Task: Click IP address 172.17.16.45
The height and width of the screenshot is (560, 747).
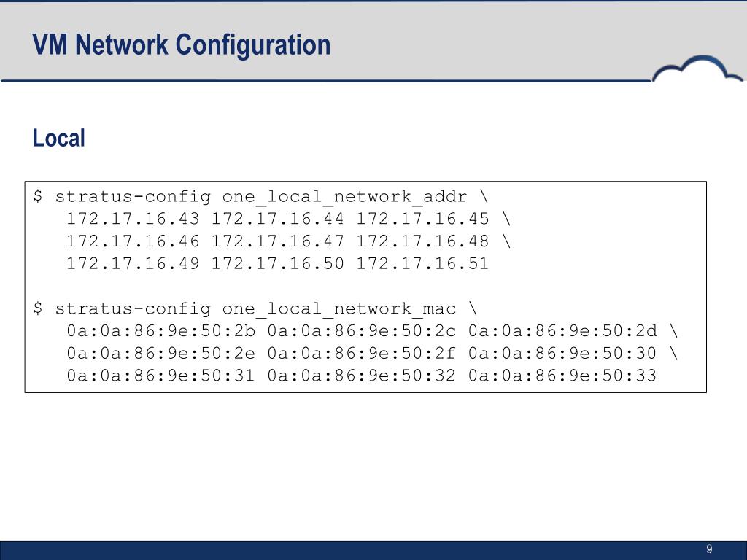Action: (422, 219)
